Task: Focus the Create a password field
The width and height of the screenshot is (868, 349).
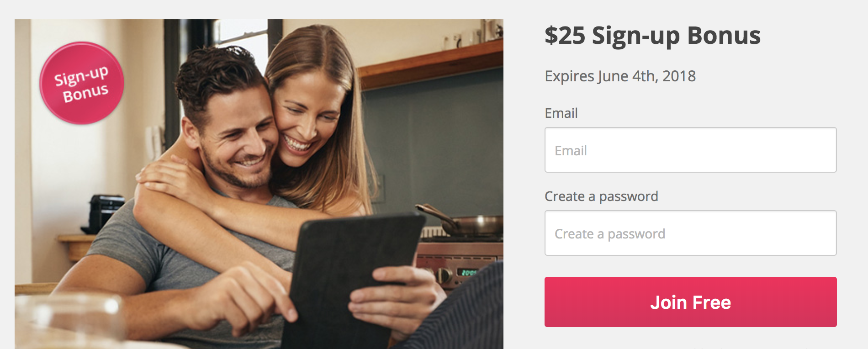Action: pos(690,233)
